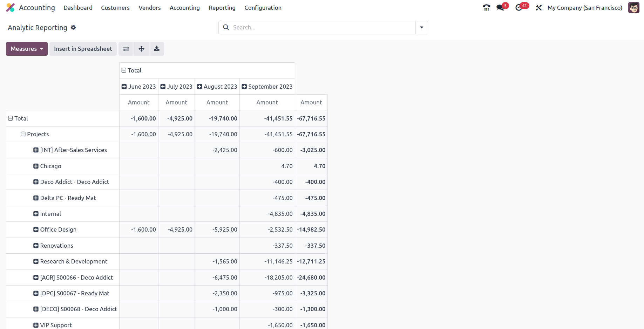The image size is (644, 329).
Task: Open the activities clock icon
Action: pyautogui.click(x=519, y=8)
